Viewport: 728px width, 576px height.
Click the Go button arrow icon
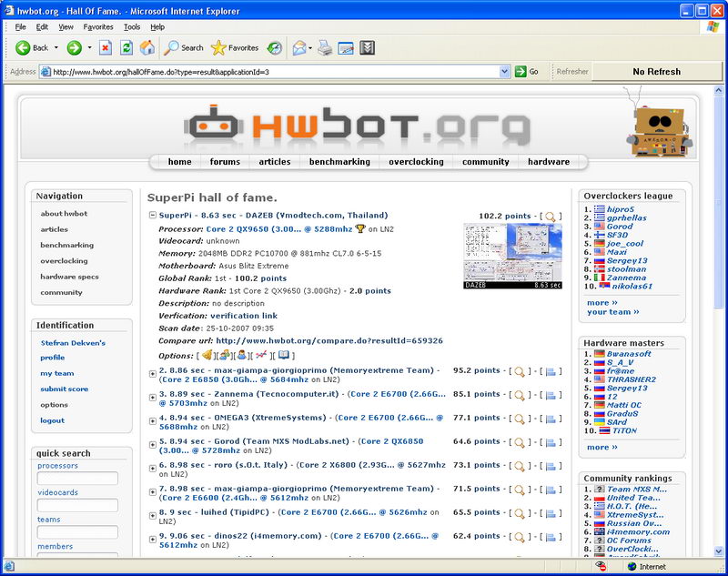(521, 72)
